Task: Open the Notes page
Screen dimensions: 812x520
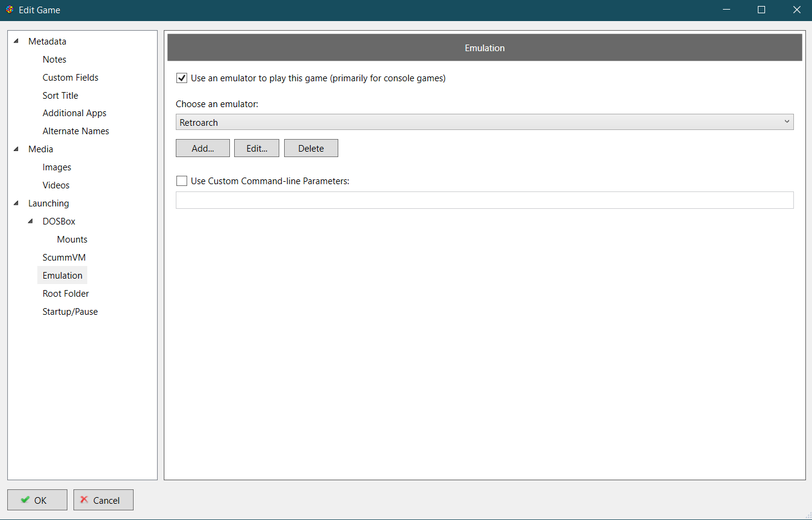Action: click(54, 60)
